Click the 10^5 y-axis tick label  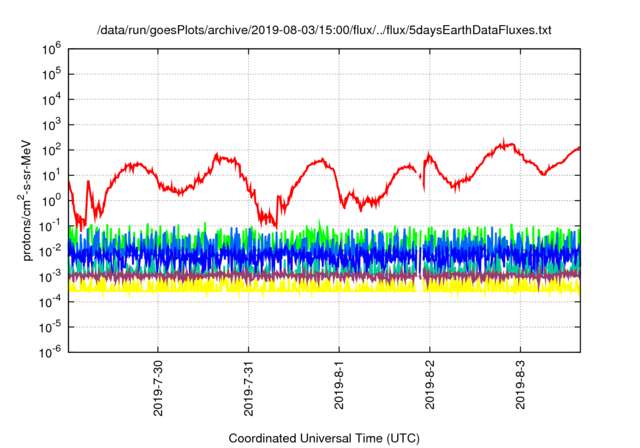tap(51, 75)
